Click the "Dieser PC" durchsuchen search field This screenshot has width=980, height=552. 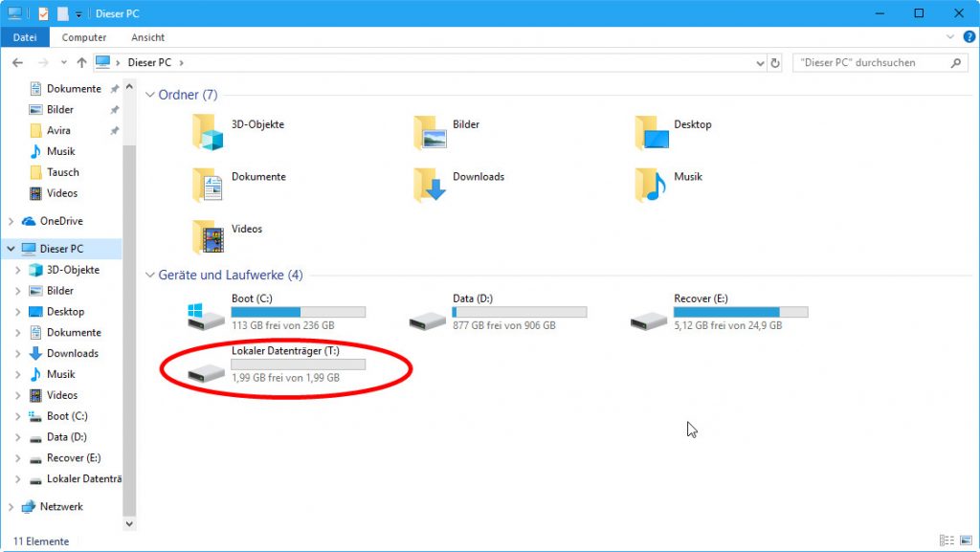point(869,63)
